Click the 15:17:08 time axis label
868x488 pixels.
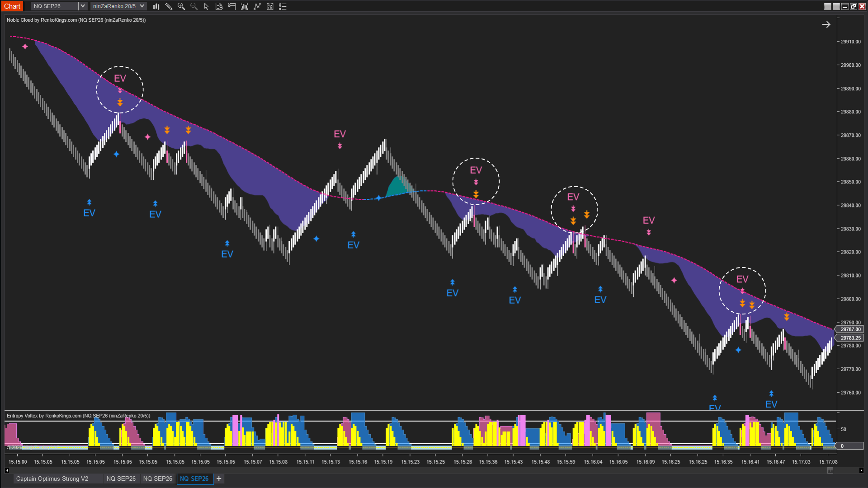pos(828,462)
